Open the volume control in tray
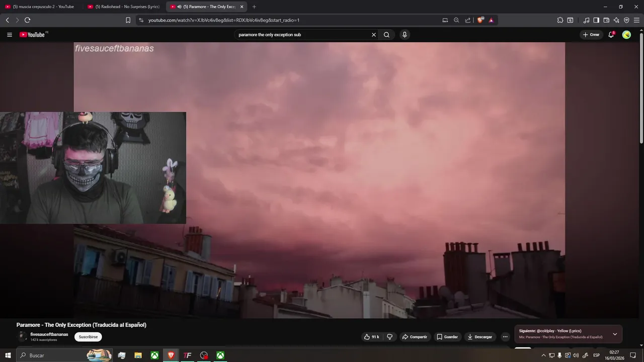The height and width of the screenshot is (362, 644). (576, 355)
